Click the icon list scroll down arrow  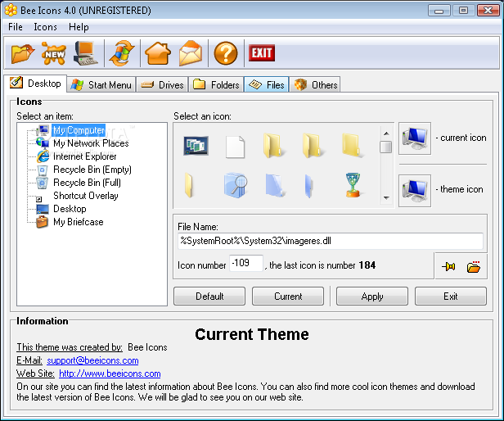click(x=386, y=197)
